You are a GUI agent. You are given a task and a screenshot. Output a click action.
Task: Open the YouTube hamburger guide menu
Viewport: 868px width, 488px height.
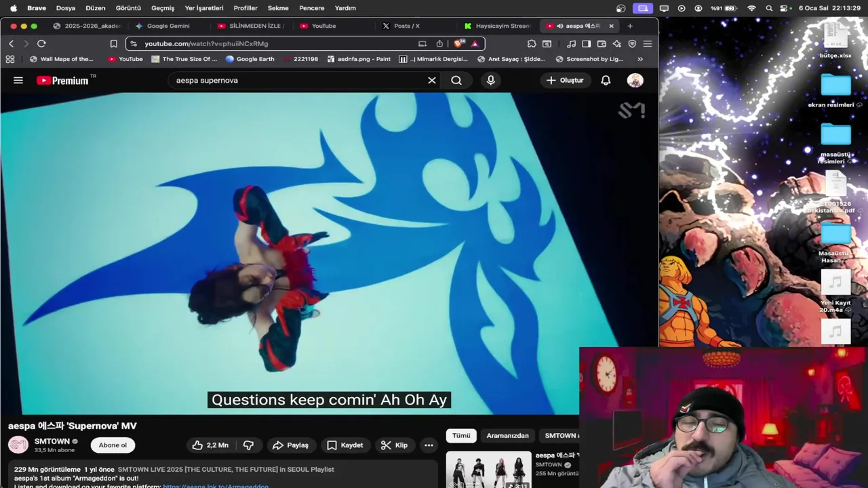coord(18,80)
